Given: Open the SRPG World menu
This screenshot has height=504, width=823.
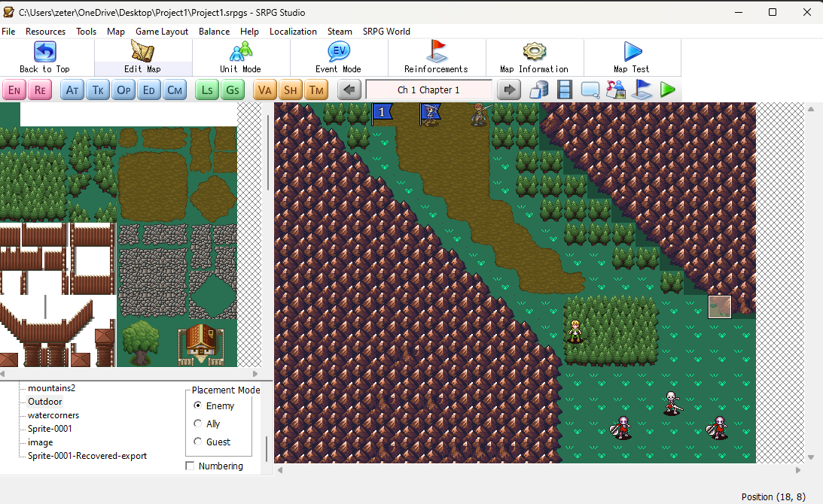Looking at the screenshot, I should pos(386,32).
